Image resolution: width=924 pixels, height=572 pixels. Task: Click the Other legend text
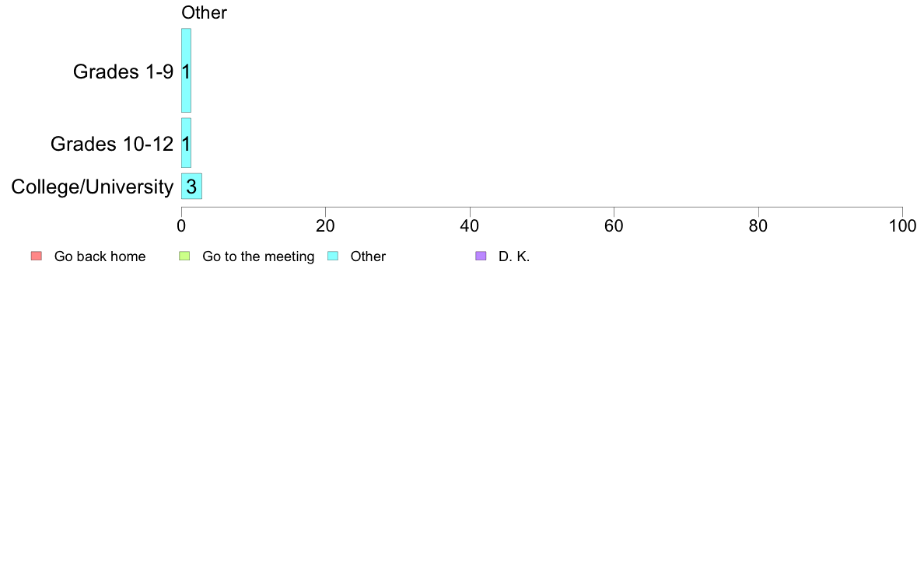(x=369, y=256)
